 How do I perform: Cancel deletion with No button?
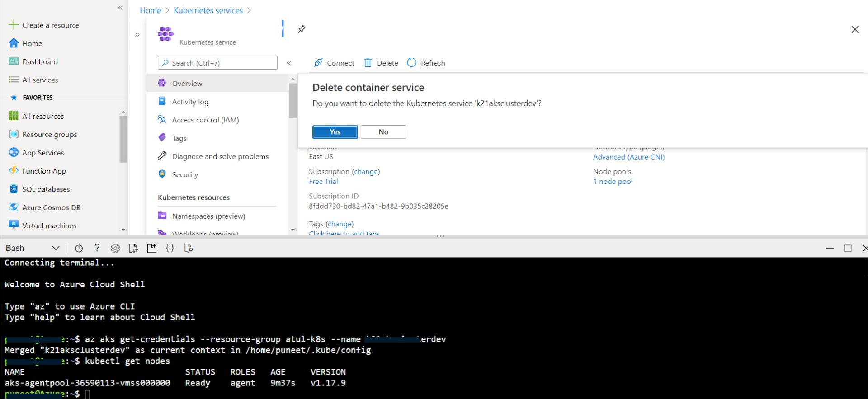(x=383, y=132)
